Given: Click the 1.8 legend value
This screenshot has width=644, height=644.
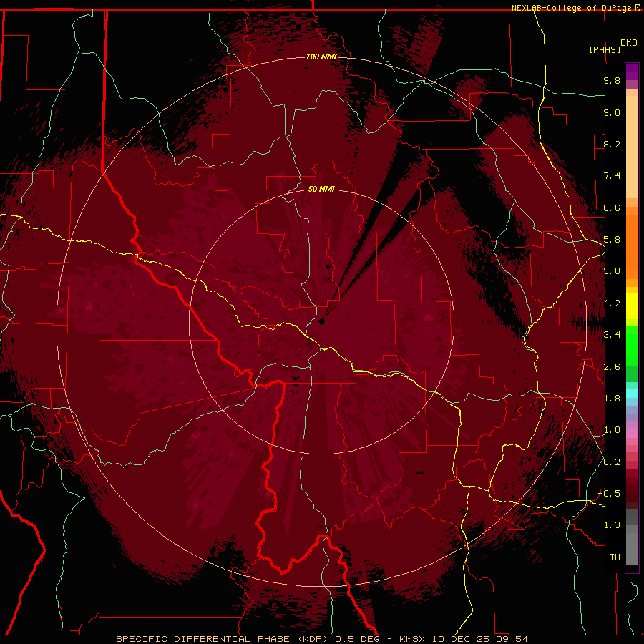Looking at the screenshot, I should (612, 399).
